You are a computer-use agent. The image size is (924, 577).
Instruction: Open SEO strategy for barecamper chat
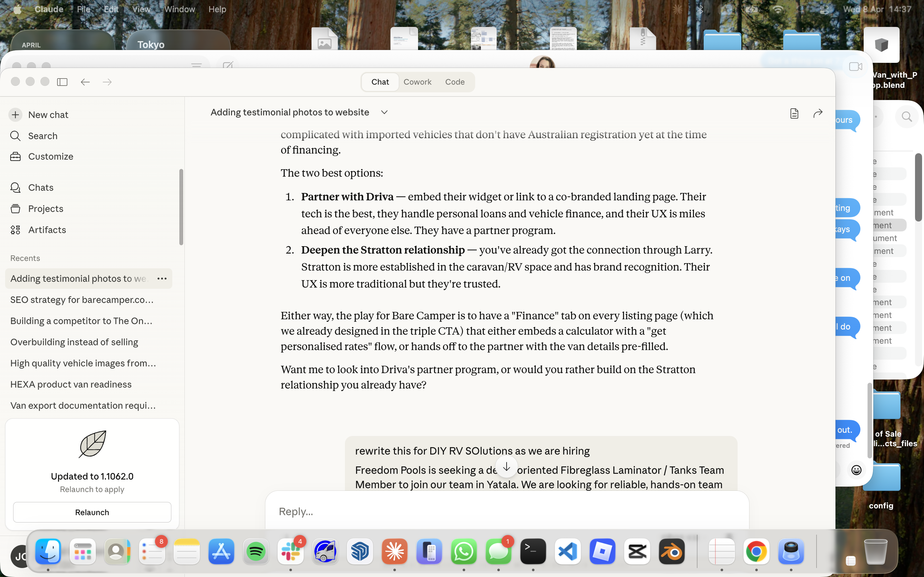pyautogui.click(x=82, y=300)
